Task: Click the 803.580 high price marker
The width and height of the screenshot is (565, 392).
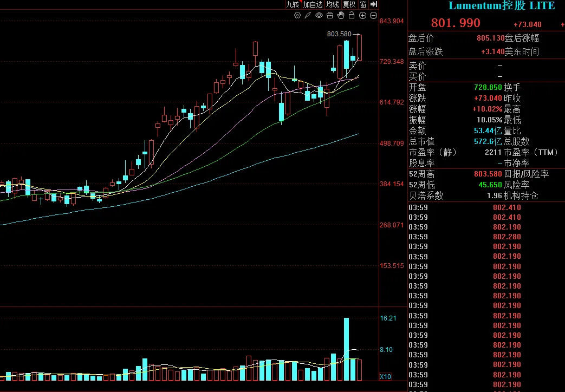Action: (339, 34)
